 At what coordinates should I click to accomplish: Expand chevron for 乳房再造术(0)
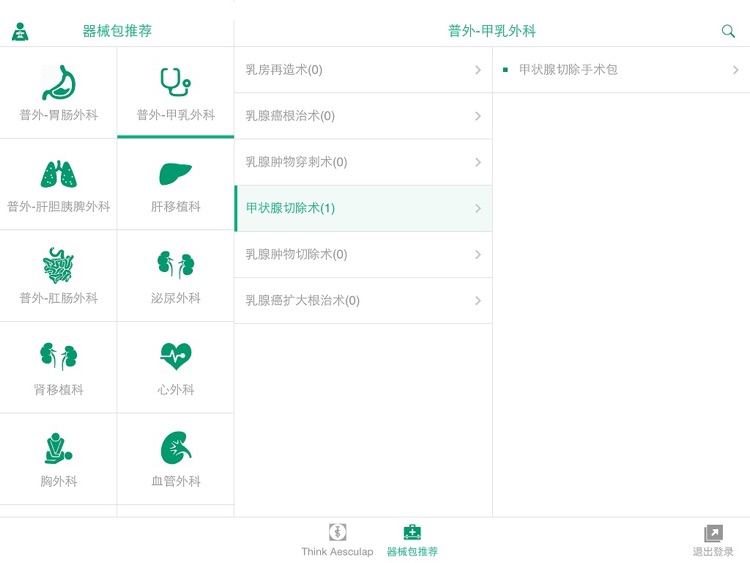[478, 70]
